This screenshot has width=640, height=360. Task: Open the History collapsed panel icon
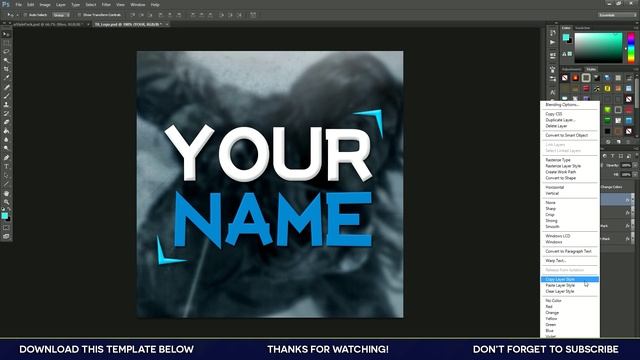(553, 33)
